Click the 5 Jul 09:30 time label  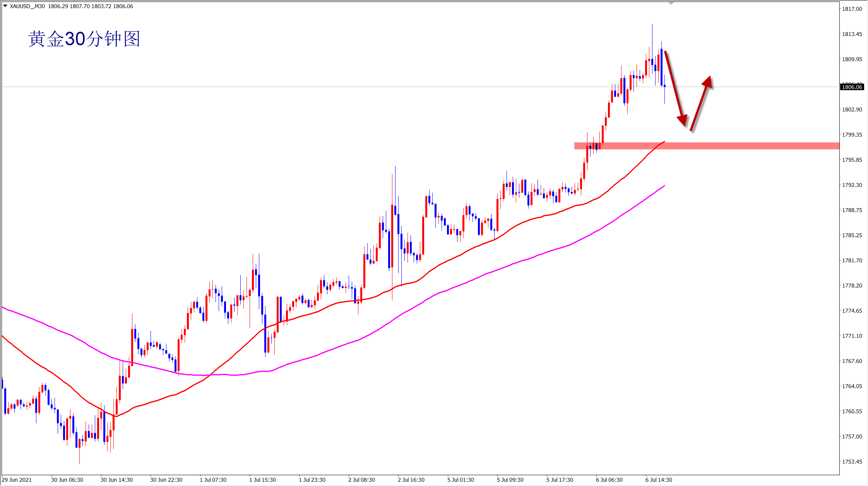tap(510, 480)
